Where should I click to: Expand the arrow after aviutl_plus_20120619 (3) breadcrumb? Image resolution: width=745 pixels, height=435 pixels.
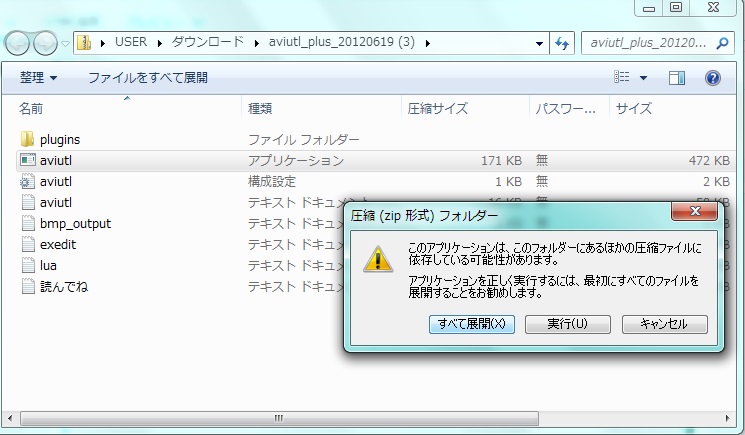point(428,43)
